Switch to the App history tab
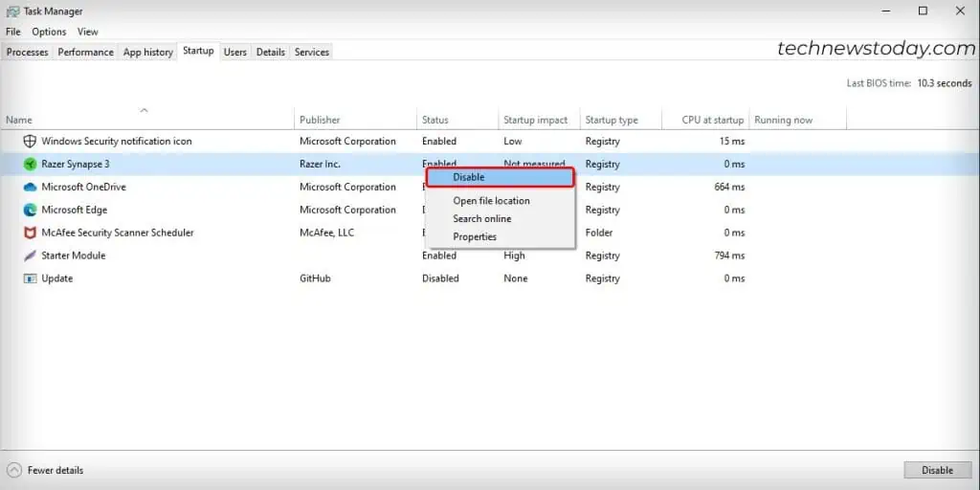 point(147,52)
